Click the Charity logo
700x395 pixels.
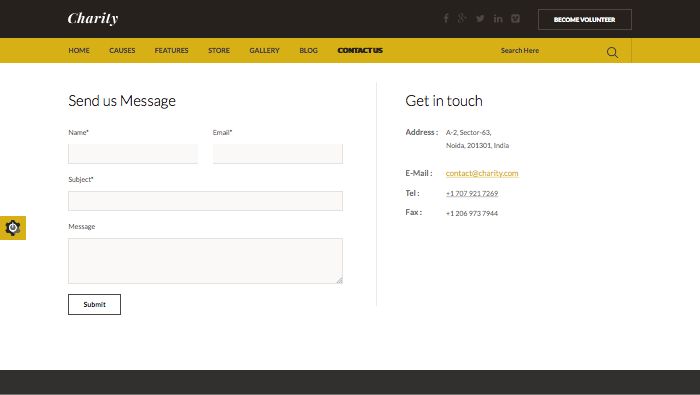click(x=93, y=18)
